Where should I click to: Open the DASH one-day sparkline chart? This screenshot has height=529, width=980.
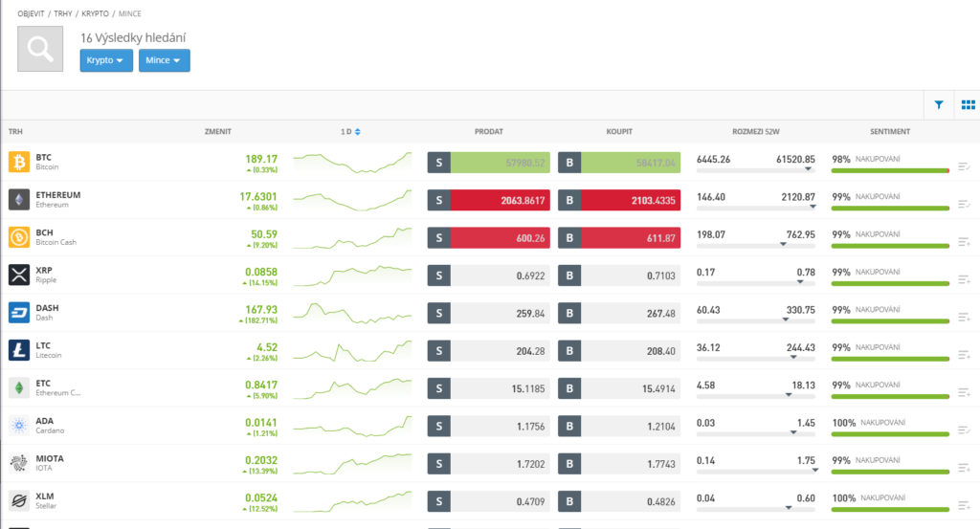[352, 313]
